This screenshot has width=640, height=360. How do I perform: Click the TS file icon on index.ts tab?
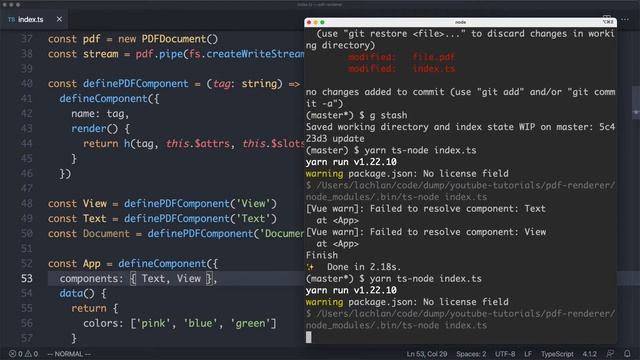click(11, 20)
